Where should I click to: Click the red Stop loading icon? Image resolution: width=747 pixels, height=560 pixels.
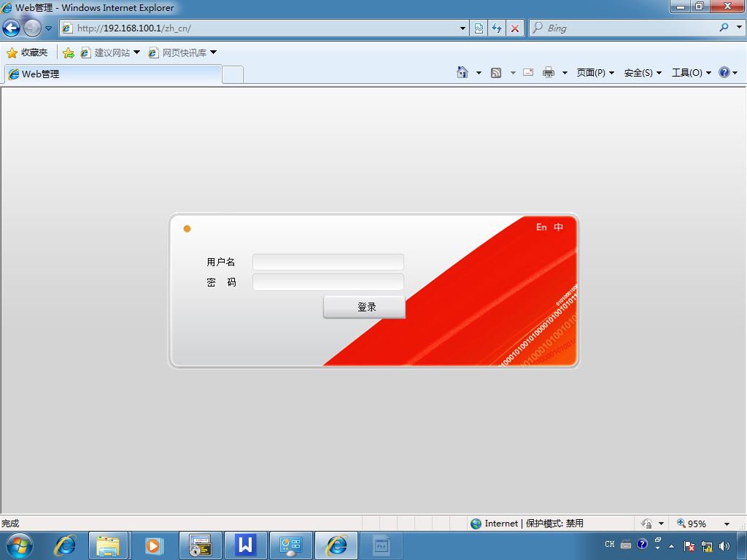click(x=515, y=28)
